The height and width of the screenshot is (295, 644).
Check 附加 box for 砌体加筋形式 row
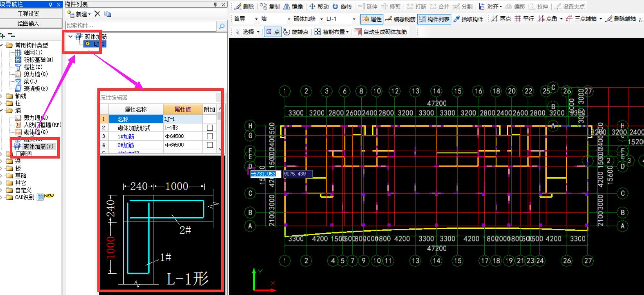(210, 128)
